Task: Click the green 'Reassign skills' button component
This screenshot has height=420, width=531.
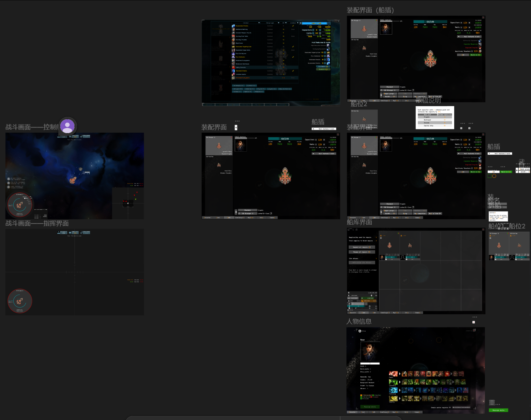Action: (x=498, y=410)
